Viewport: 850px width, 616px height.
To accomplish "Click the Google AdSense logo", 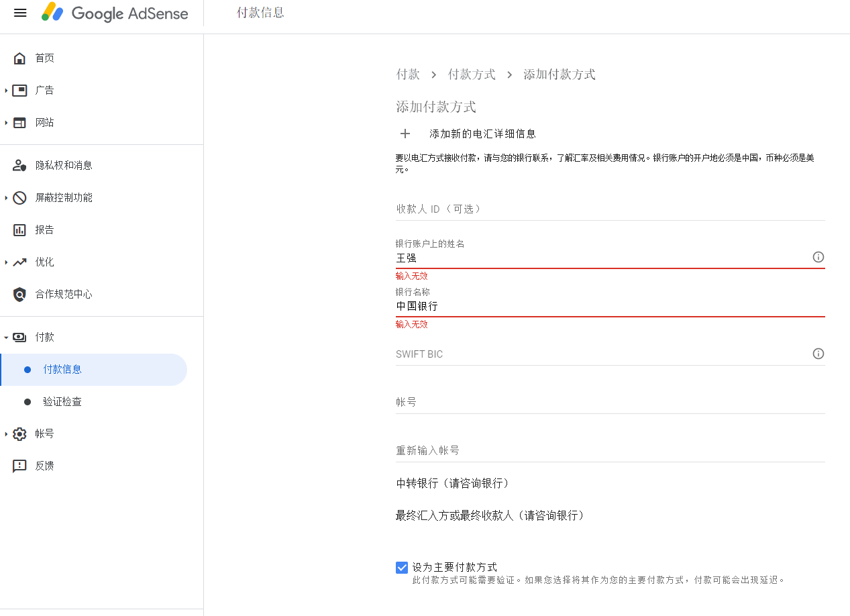I will pos(115,13).
